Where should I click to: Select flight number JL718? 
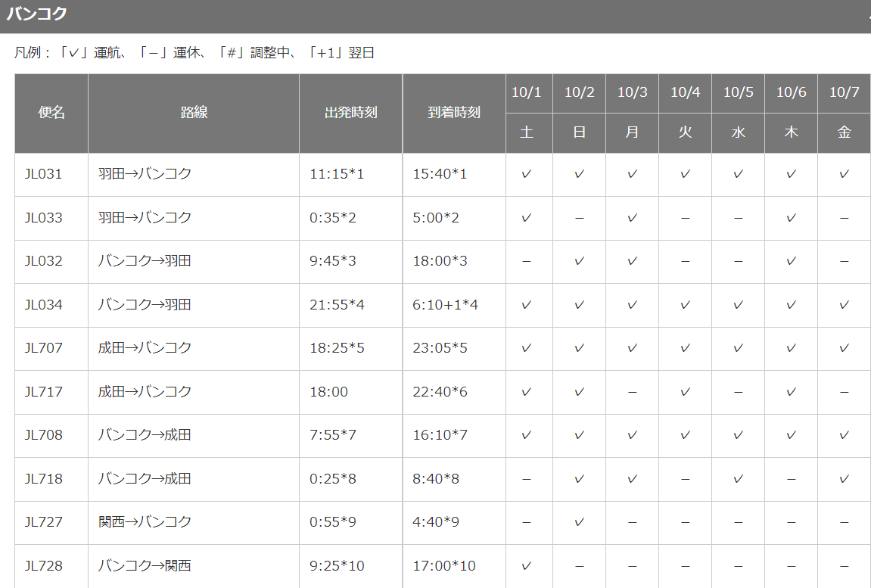pos(43,478)
